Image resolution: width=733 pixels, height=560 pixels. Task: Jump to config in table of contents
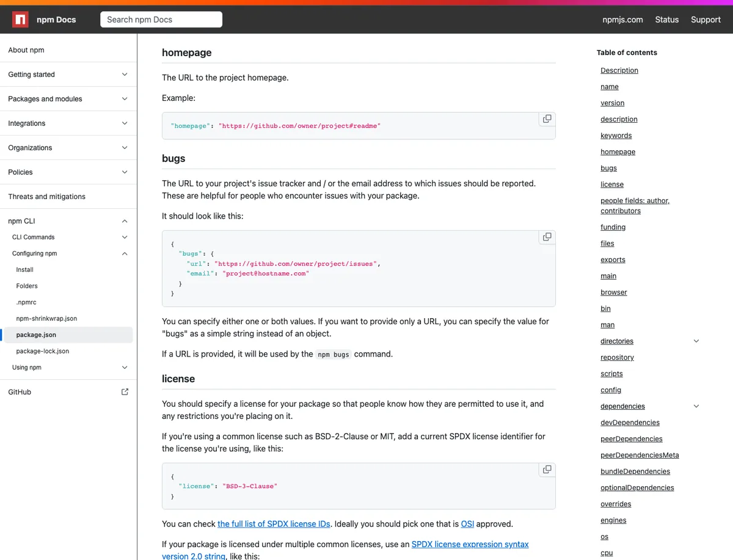pyautogui.click(x=611, y=390)
